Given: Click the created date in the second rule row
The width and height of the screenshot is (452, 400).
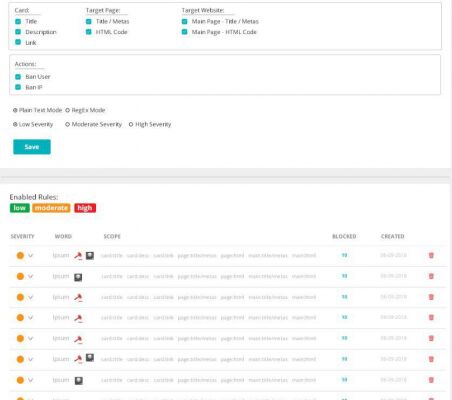Looking at the screenshot, I should [394, 276].
